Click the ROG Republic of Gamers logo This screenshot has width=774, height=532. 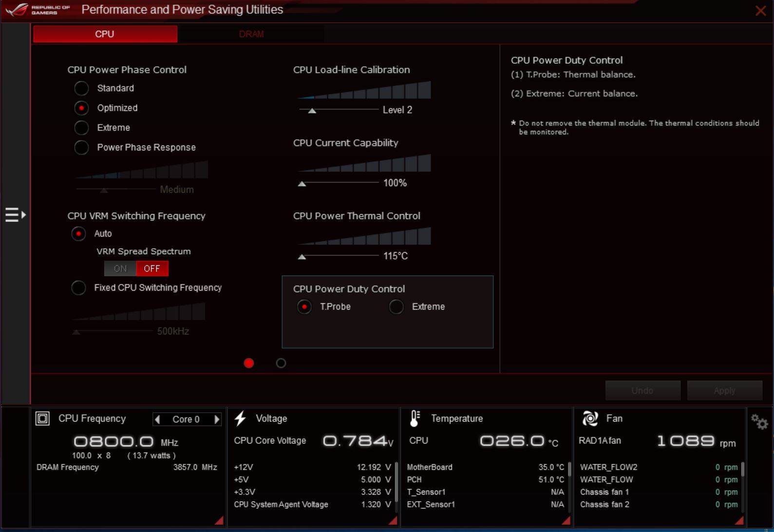click(x=38, y=10)
